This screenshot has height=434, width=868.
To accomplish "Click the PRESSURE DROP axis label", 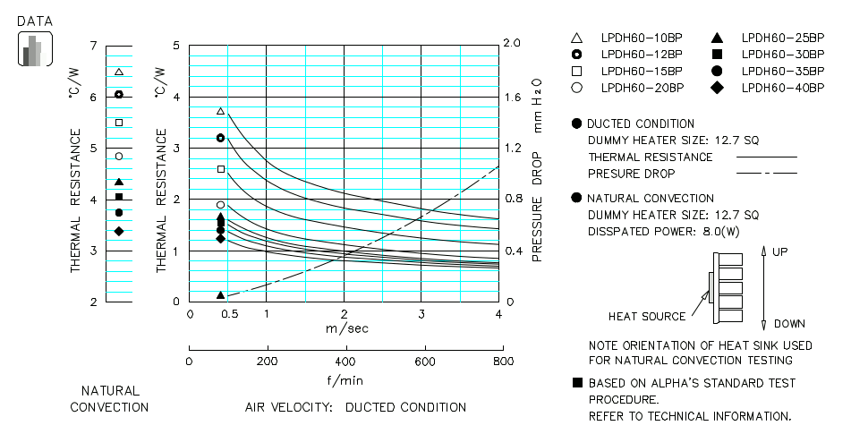I will pos(536,206).
